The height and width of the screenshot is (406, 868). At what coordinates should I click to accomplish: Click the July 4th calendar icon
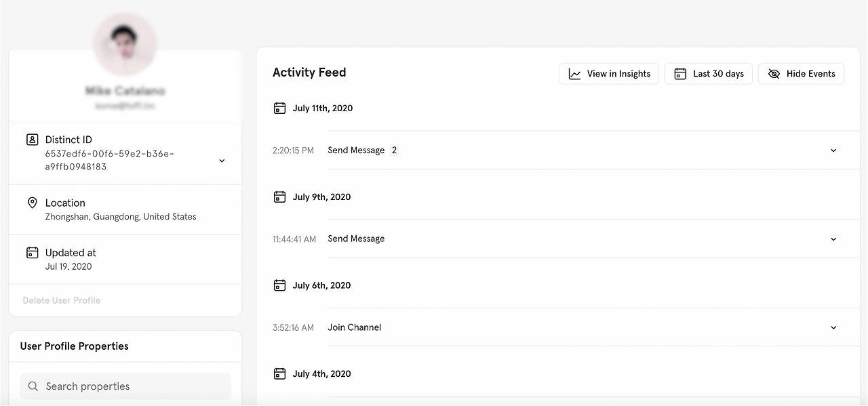(279, 373)
